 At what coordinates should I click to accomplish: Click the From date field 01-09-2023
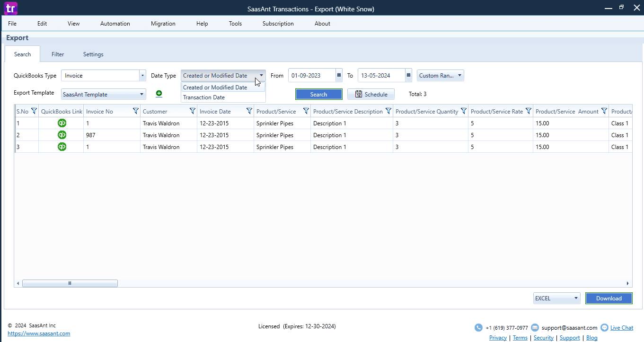tap(312, 75)
